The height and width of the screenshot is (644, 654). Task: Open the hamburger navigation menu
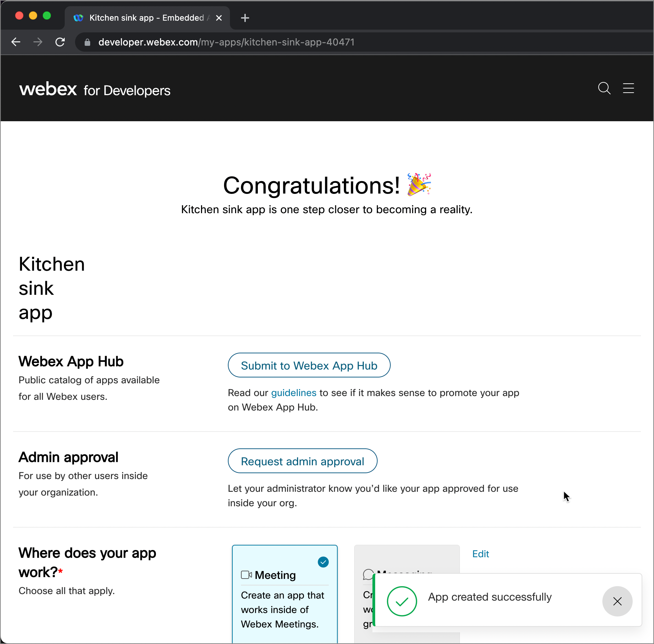click(x=629, y=89)
